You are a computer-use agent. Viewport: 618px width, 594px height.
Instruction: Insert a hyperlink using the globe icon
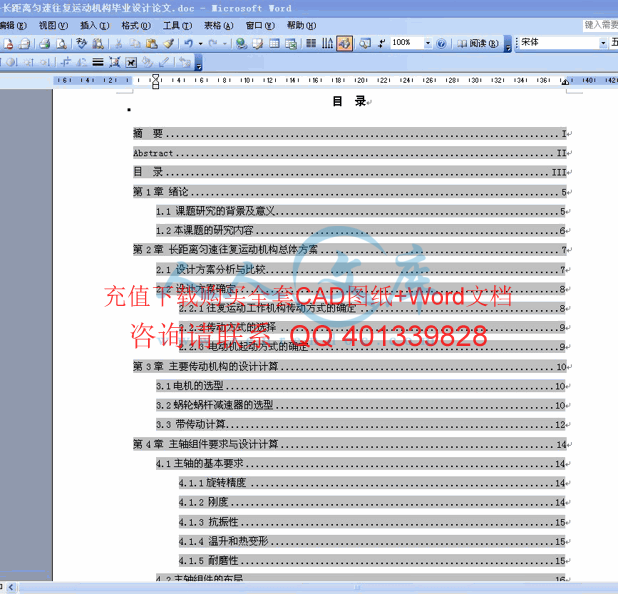pyautogui.click(x=241, y=43)
